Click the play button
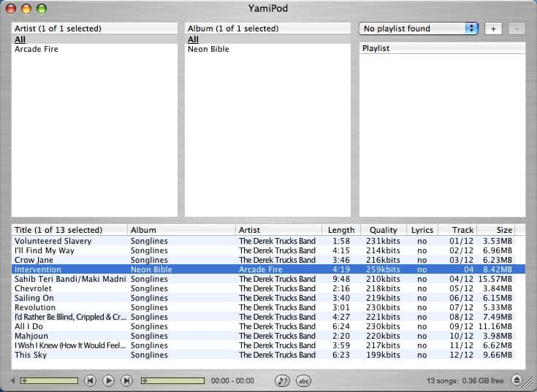Screen dimensions: 537x392 click(108, 380)
